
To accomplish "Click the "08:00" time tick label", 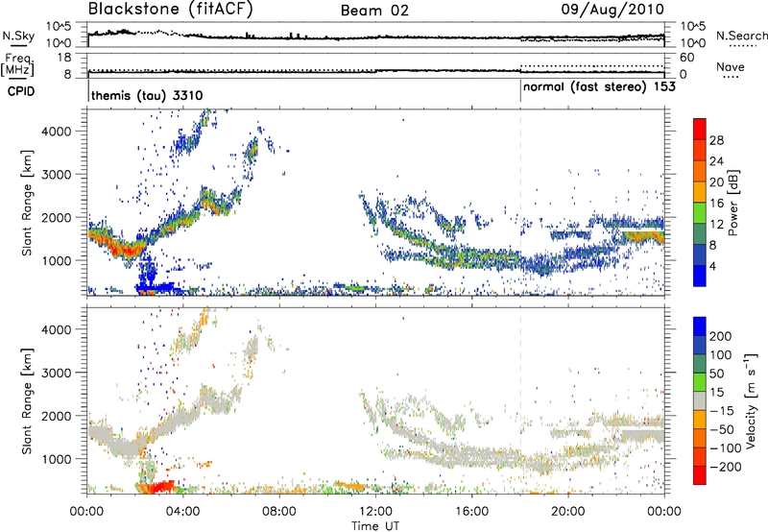I will coord(279,512).
